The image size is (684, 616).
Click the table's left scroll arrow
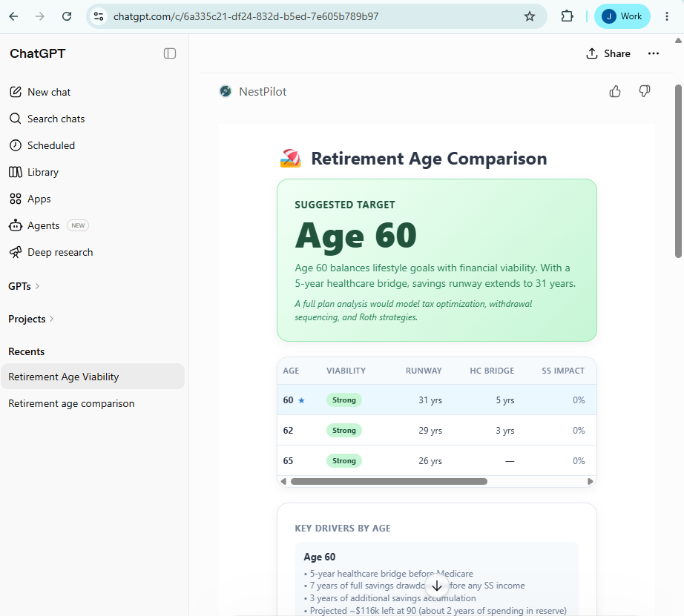pos(283,481)
